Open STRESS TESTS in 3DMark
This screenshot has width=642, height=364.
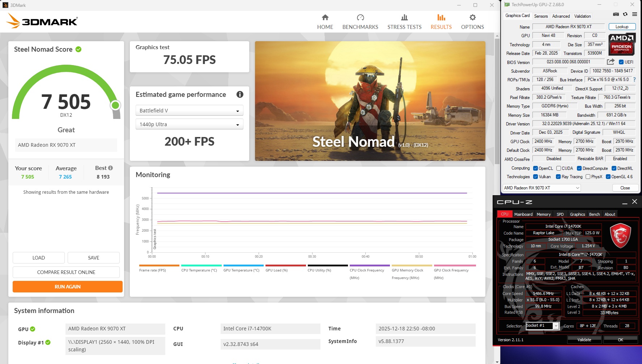point(404,22)
